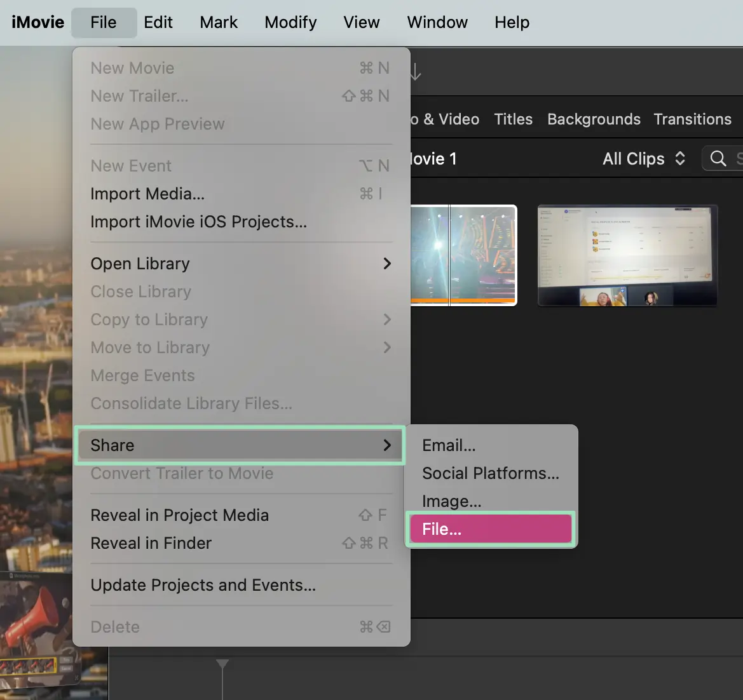
Task: Open the Window menu
Action: (437, 22)
